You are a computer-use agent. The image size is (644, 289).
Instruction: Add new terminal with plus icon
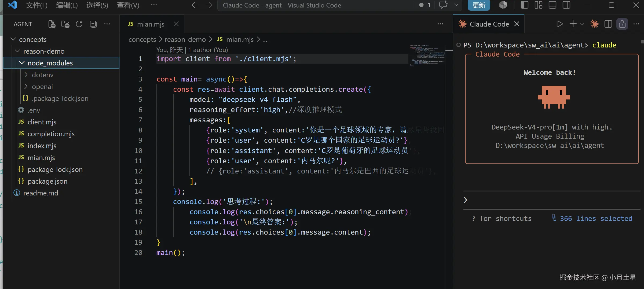573,24
